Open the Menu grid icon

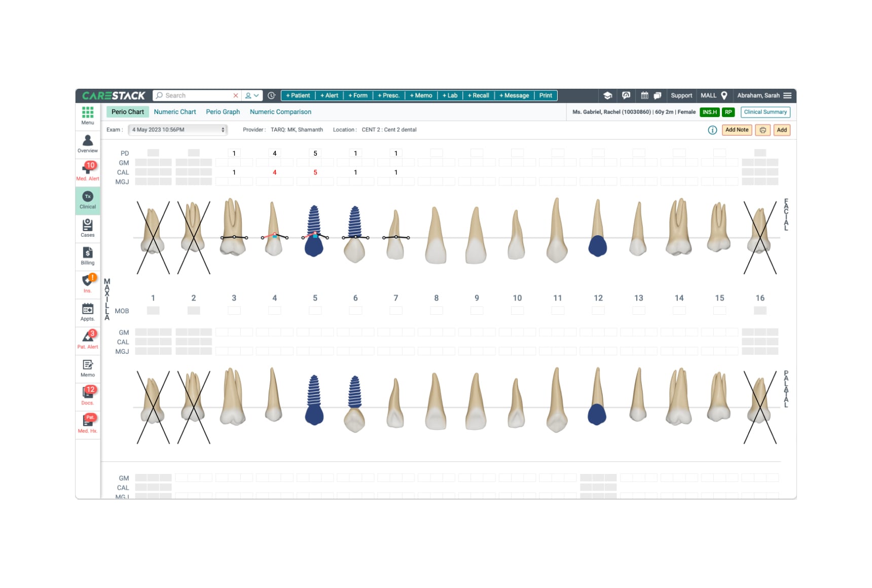[88, 116]
